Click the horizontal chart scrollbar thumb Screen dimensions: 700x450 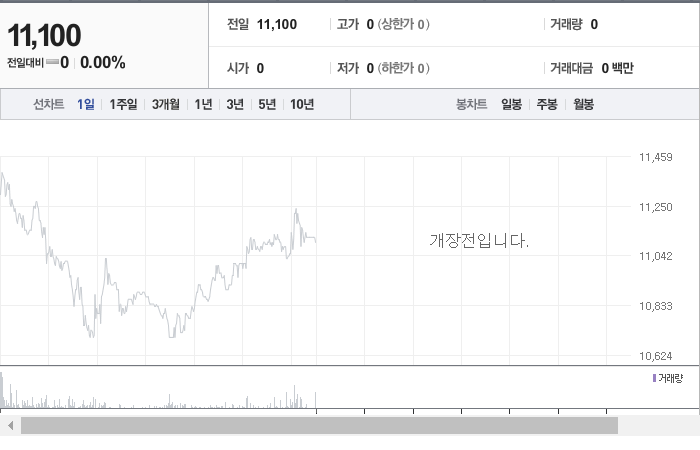[x=319, y=425]
